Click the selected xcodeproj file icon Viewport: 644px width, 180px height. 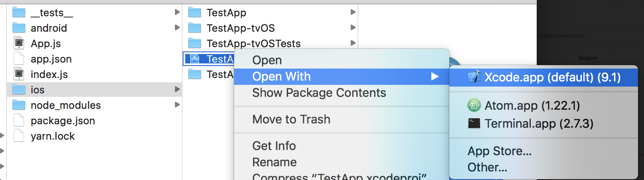[x=195, y=59]
